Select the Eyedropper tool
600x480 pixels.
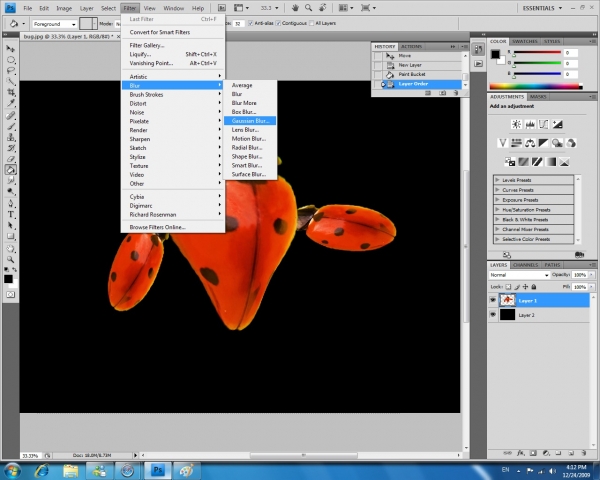11,103
